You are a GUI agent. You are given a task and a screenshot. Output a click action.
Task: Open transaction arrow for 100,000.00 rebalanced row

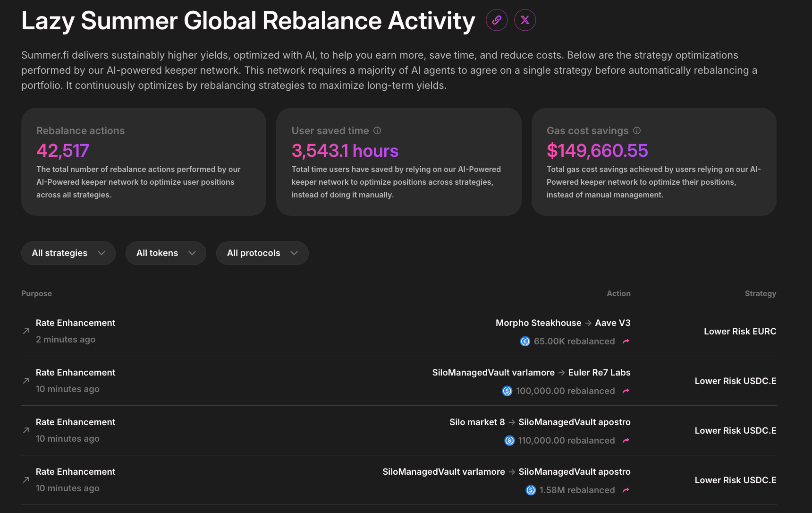[x=626, y=391]
